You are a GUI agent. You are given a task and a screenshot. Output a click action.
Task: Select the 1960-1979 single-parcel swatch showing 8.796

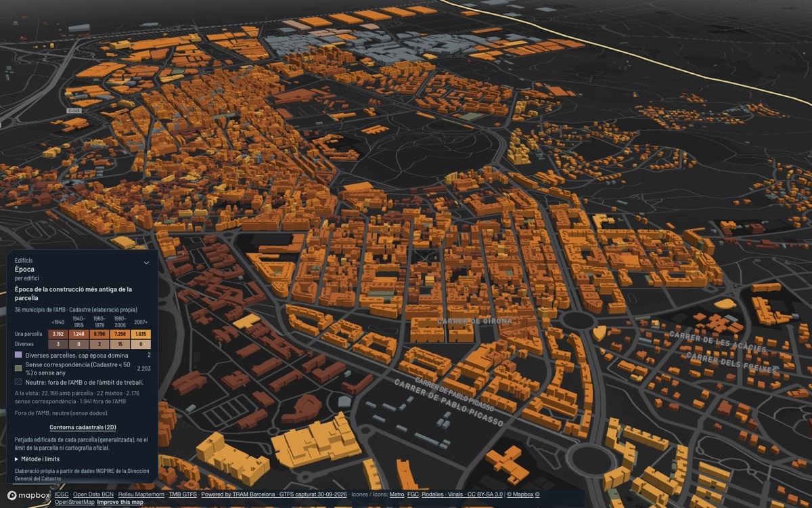click(99, 334)
